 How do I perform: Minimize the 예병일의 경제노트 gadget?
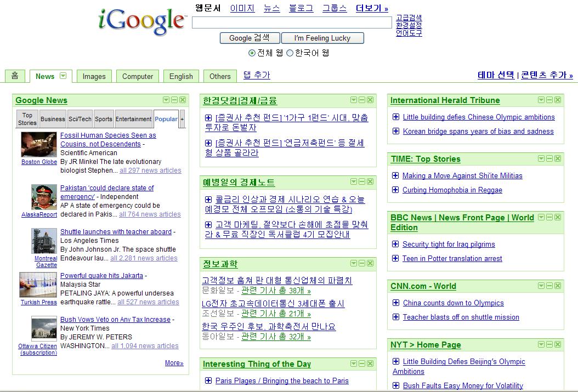click(x=362, y=181)
